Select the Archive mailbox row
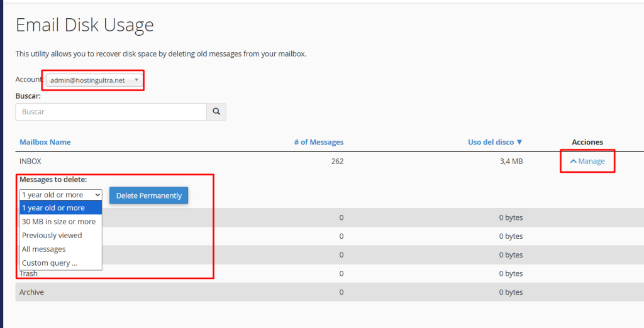644x328 pixels. point(31,292)
